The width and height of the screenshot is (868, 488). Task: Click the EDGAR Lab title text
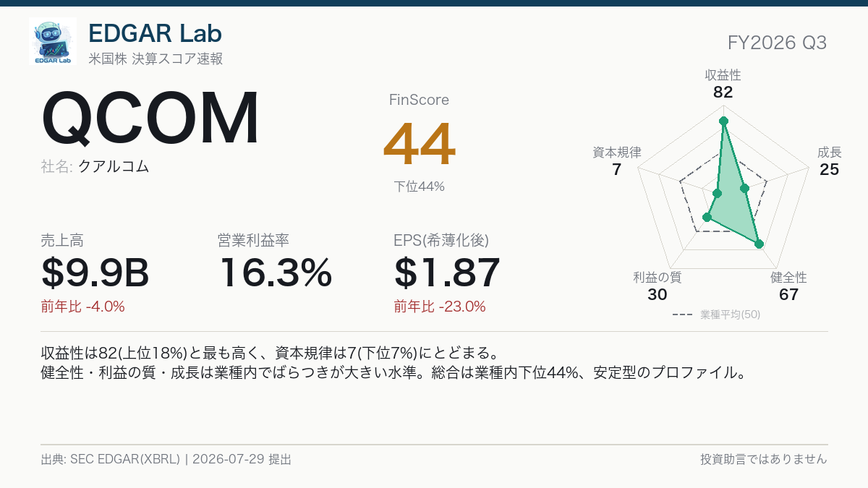click(155, 33)
